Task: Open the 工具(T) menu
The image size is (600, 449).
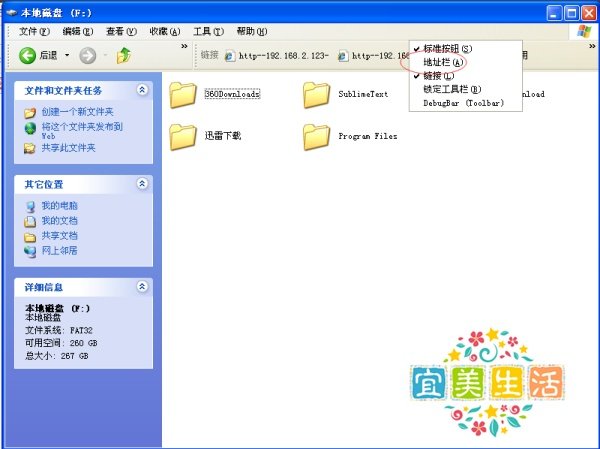Action: tap(209, 31)
